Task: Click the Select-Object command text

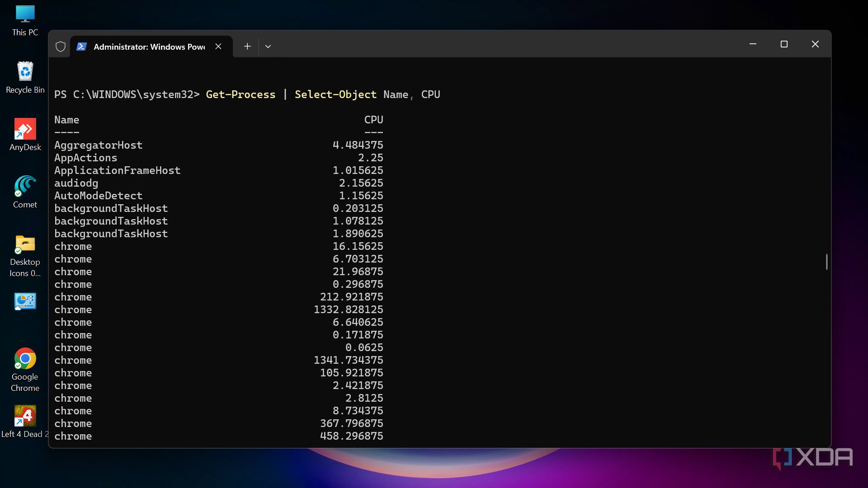Action: (x=335, y=94)
